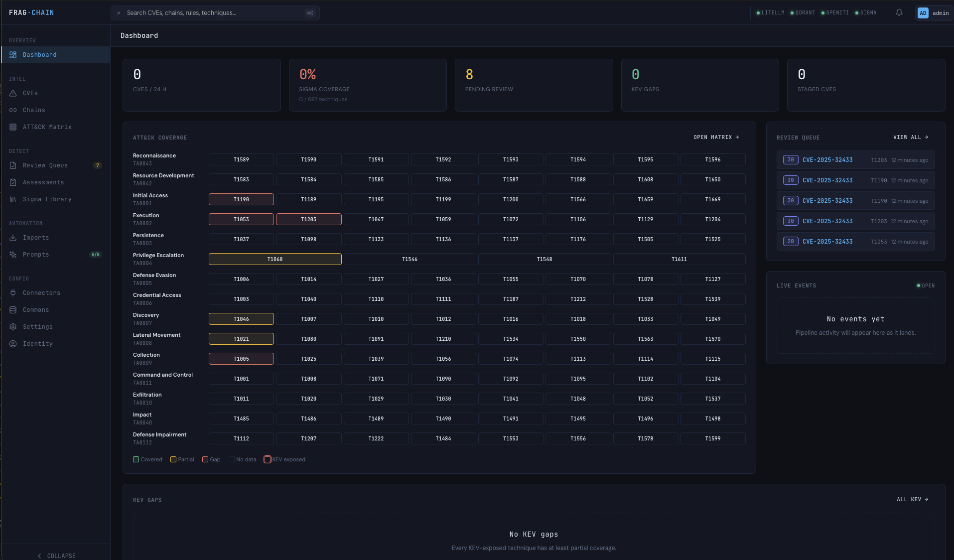Click the Assessments clipboard icon
This screenshot has height=560, width=954.
(x=13, y=182)
